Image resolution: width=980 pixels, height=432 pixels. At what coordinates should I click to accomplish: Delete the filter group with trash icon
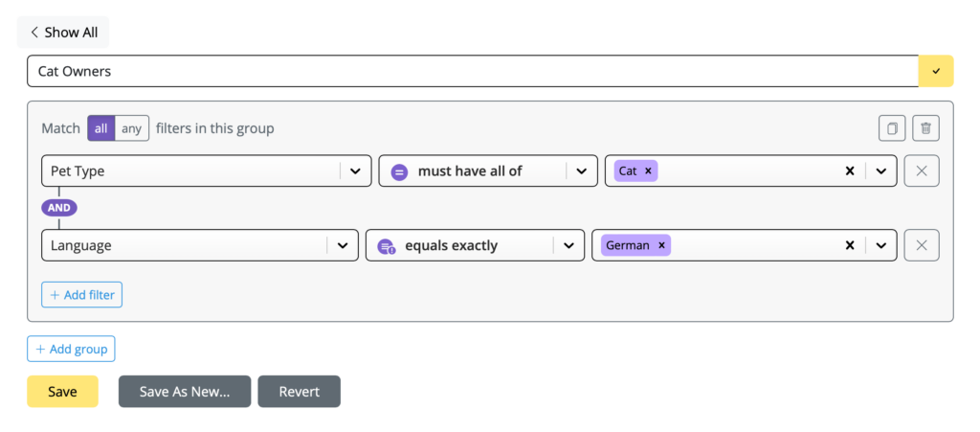[925, 128]
